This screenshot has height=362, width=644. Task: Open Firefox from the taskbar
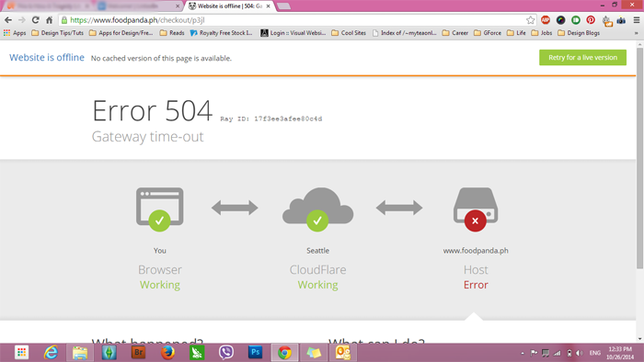click(x=167, y=352)
